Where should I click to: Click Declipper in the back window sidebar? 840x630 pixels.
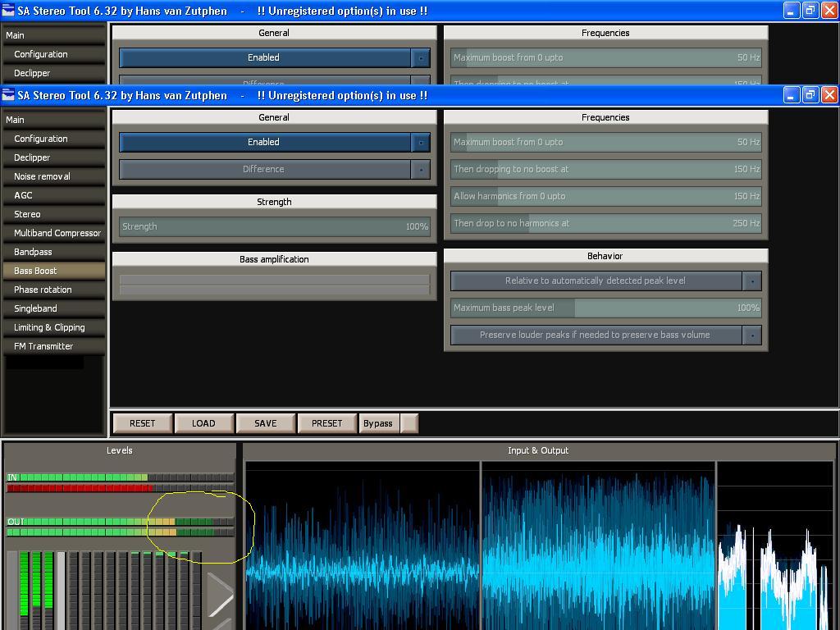53,73
